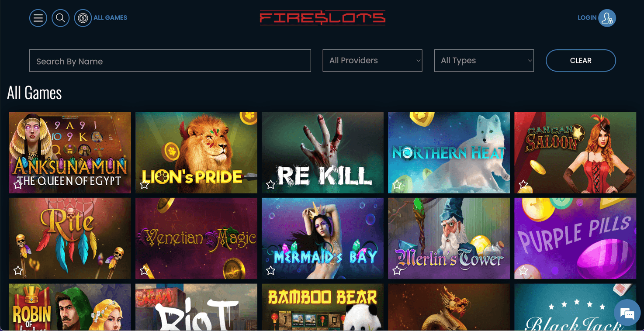This screenshot has width=644, height=331.
Task: Expand the All Providers dropdown
Action: click(x=372, y=61)
